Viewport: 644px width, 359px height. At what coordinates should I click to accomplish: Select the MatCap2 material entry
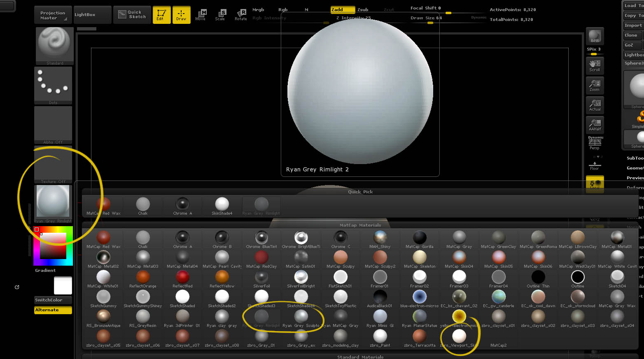(499, 338)
